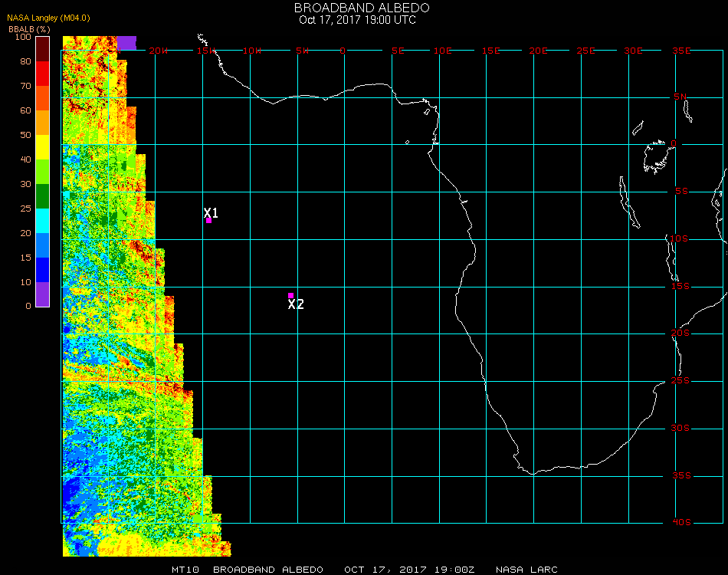
Task: Click the cyan 20-25 legend swatch
Action: coord(43,221)
